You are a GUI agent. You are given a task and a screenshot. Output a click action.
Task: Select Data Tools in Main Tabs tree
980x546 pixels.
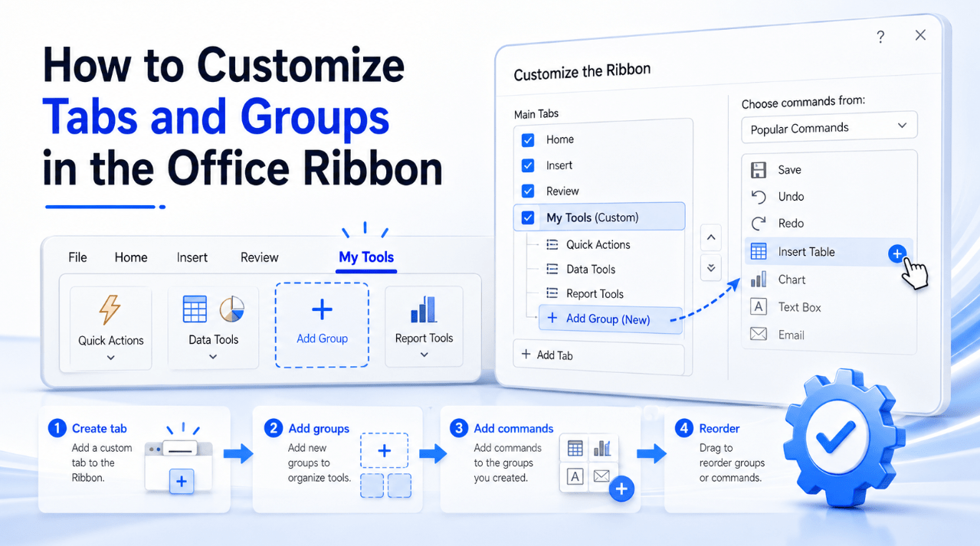pyautogui.click(x=591, y=270)
